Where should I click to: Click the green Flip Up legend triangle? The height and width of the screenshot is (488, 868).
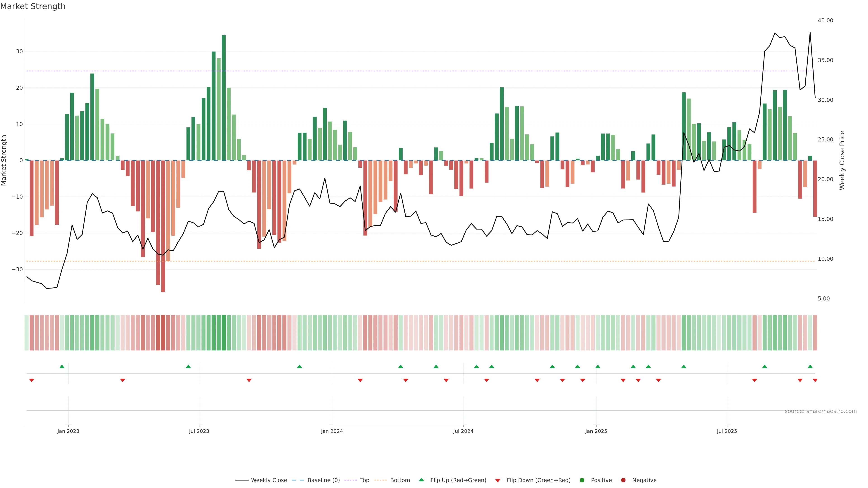coord(421,480)
